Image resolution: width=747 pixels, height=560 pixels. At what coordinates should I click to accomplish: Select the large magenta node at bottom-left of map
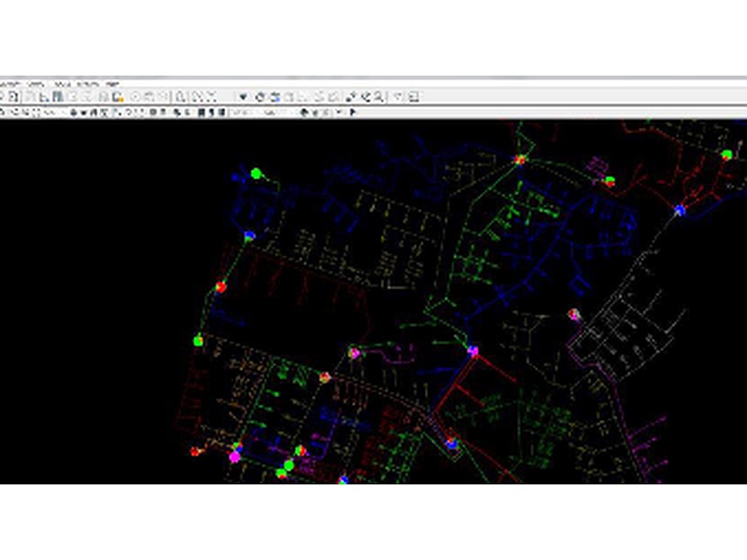233,456
